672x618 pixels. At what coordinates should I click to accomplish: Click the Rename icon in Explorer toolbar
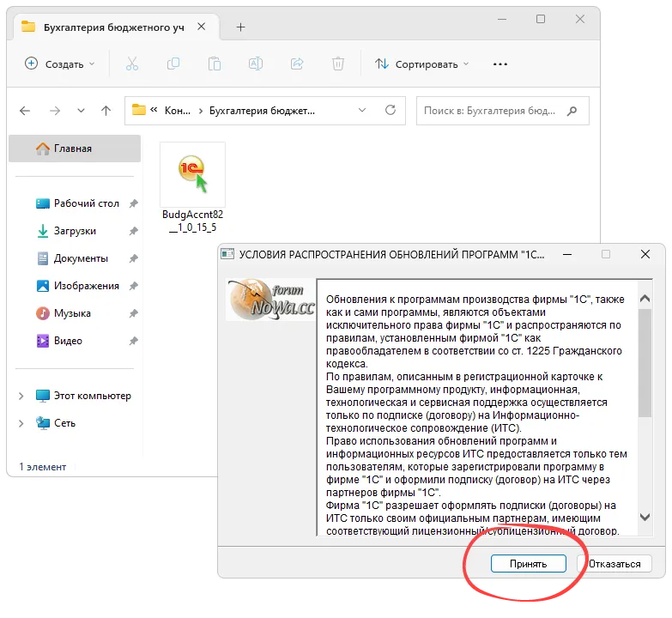click(x=256, y=64)
